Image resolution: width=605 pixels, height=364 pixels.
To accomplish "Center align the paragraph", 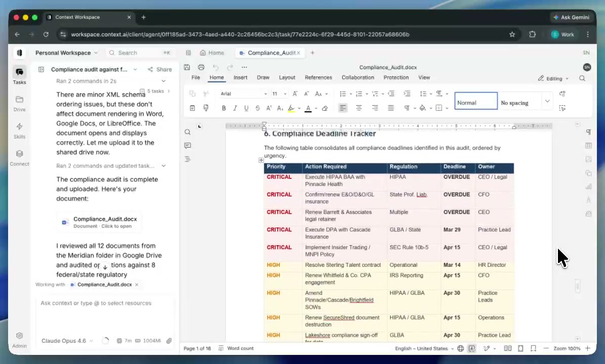I will tap(359, 108).
